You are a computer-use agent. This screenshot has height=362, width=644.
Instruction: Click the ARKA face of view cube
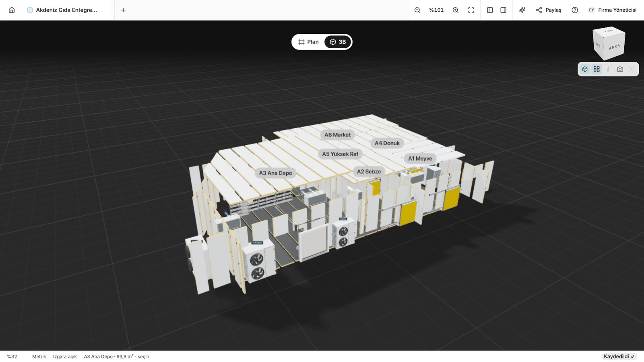coord(614,47)
